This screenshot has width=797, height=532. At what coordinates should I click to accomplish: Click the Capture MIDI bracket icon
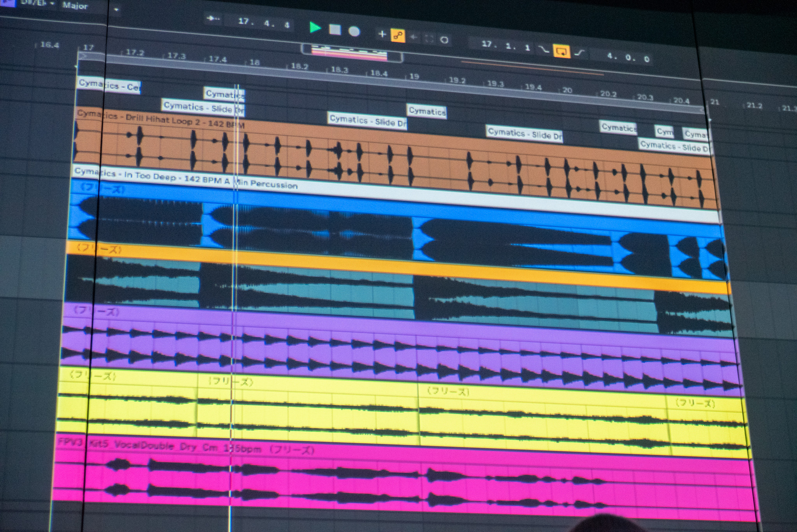coord(429,39)
